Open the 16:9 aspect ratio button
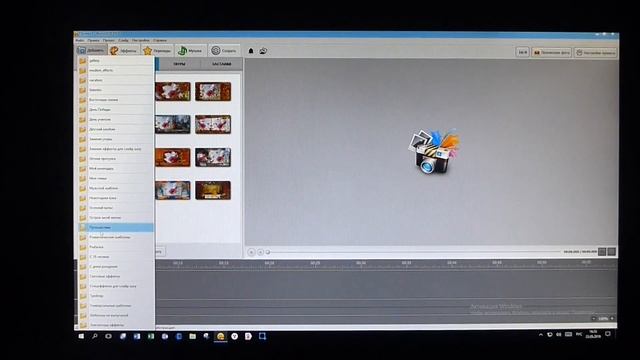The width and height of the screenshot is (640, 360). 522,52
